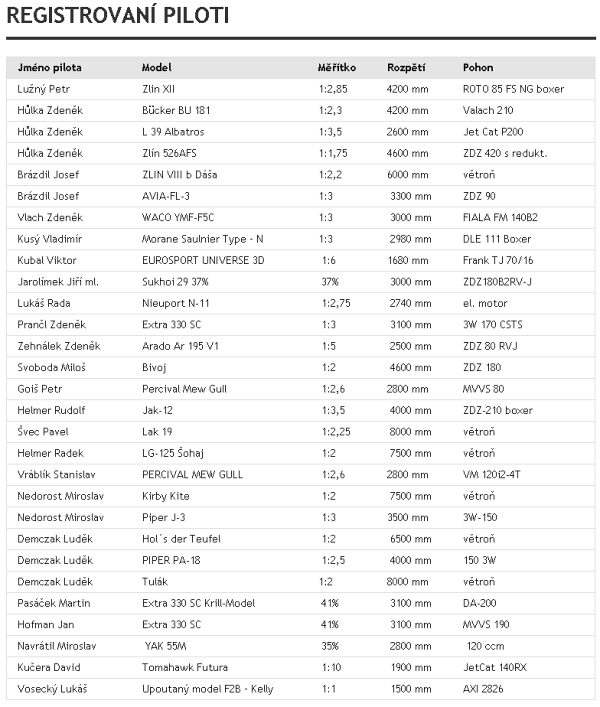Click the Model column header
This screenshot has width=600, height=707.
click(x=156, y=68)
